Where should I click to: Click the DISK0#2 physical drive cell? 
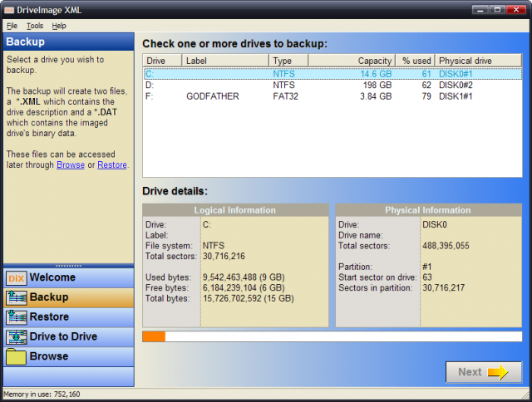click(x=456, y=85)
